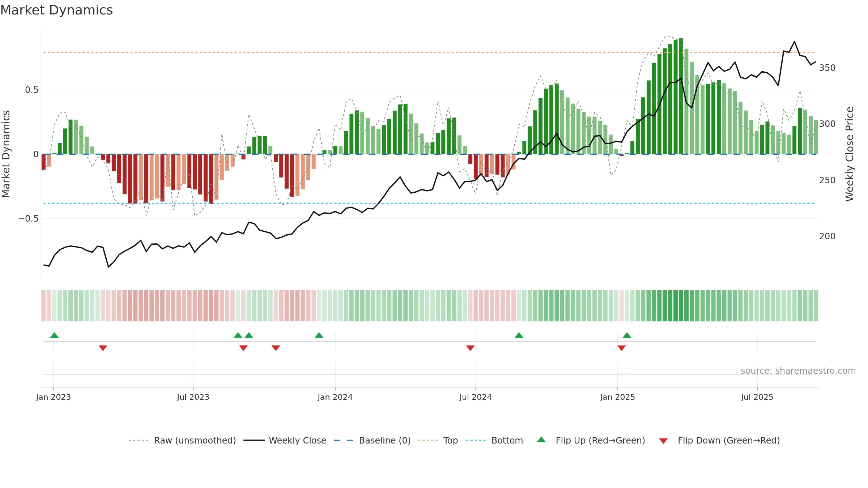Click the Jan 2023 axis label

[54, 397]
